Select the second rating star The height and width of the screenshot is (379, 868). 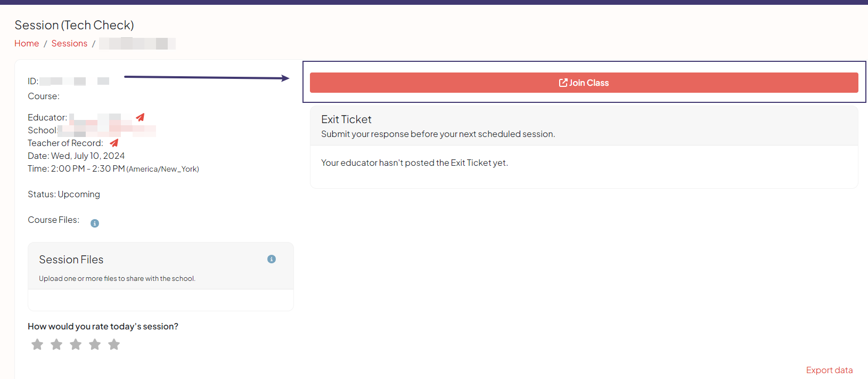[x=56, y=344]
